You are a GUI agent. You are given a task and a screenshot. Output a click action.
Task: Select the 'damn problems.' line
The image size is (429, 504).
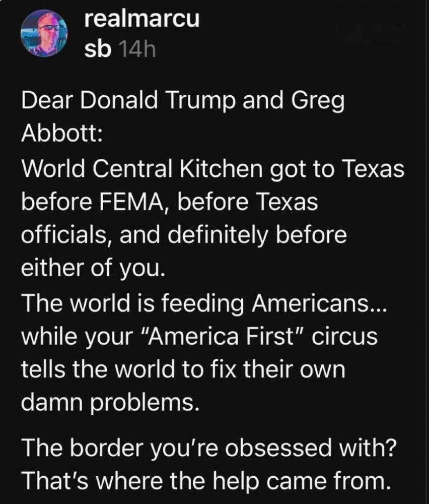click(110, 403)
